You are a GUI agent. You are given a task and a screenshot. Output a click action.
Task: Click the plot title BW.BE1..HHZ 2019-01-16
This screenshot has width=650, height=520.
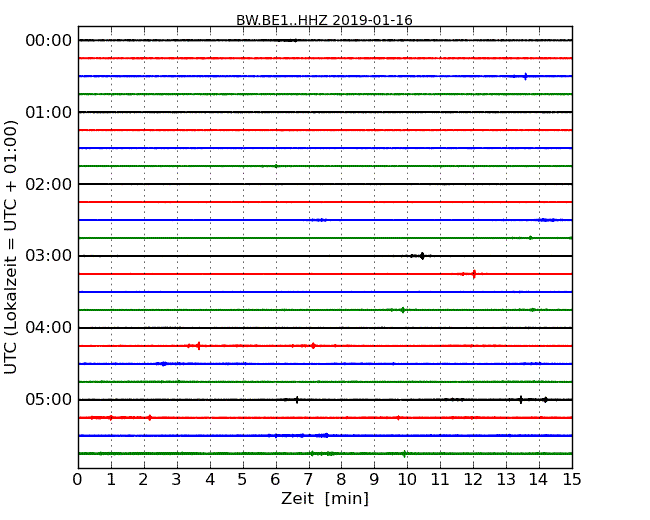[x=324, y=20]
